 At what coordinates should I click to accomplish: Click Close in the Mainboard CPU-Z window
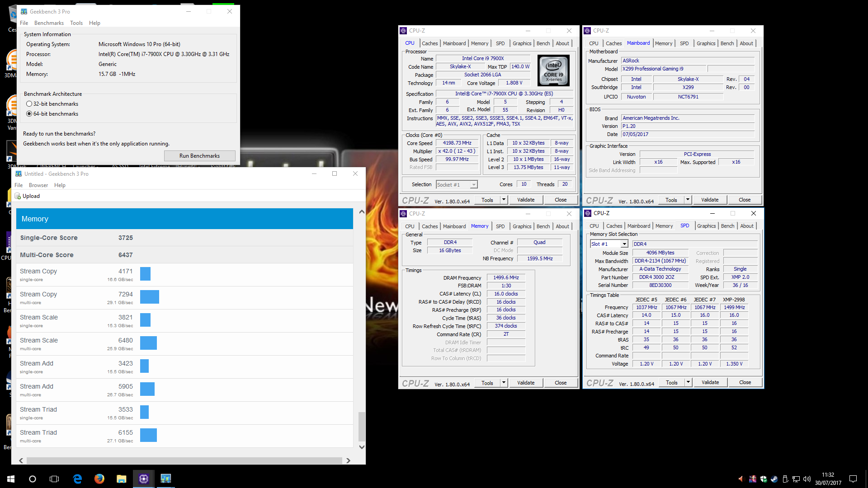745,200
